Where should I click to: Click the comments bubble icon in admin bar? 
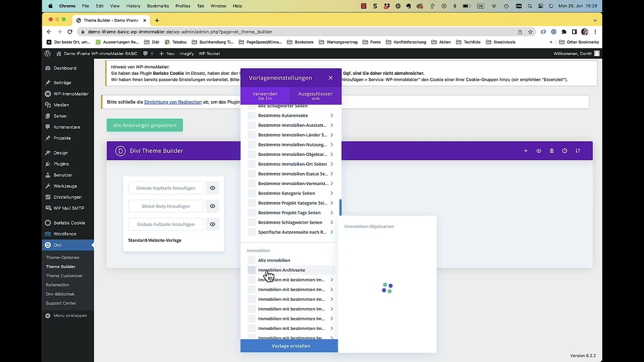pyautogui.click(x=145, y=53)
